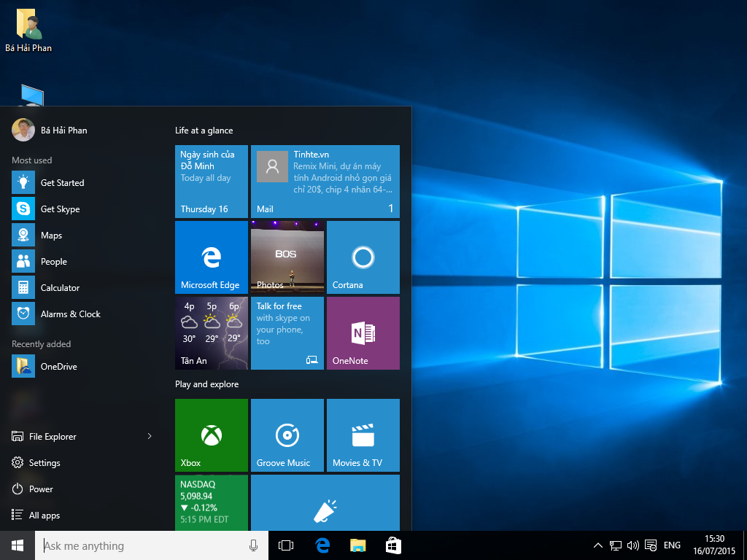Viewport: 747px width, 560px height.
Task: Launch Cortana from its tile
Action: click(x=363, y=257)
